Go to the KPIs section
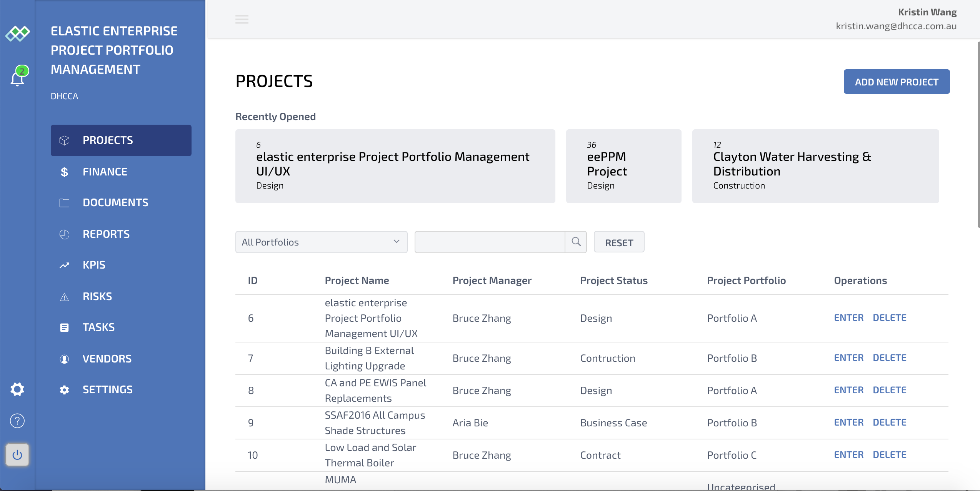This screenshot has width=980, height=491. pos(94,265)
